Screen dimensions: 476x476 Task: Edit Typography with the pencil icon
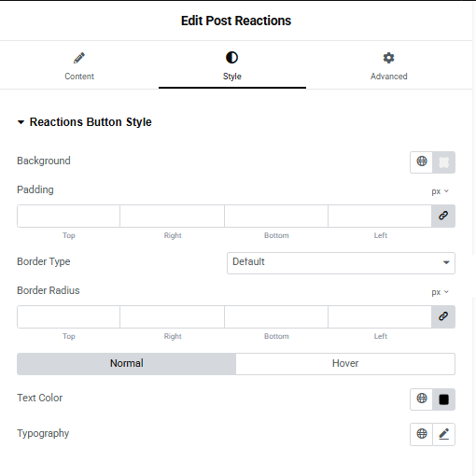(443, 434)
